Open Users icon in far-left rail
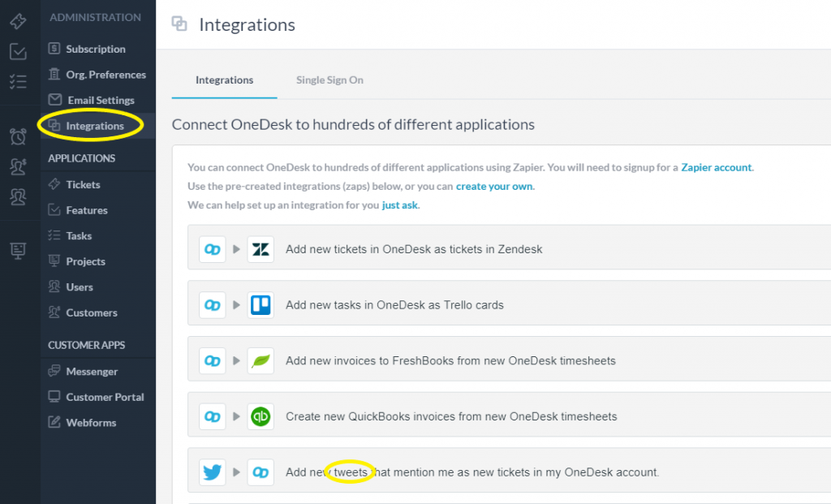 pyautogui.click(x=18, y=196)
